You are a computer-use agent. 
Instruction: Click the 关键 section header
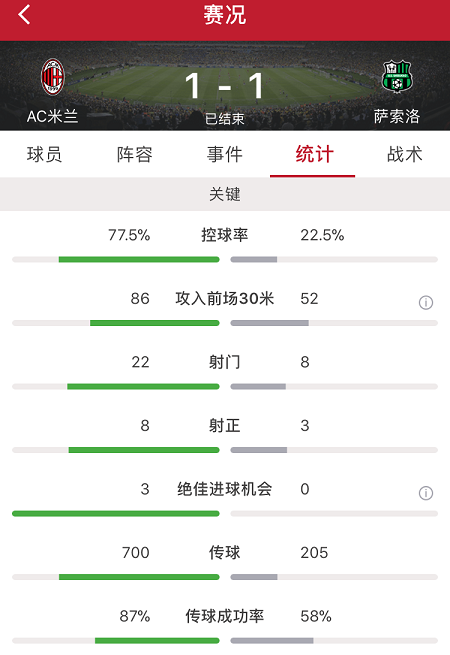tap(225, 194)
